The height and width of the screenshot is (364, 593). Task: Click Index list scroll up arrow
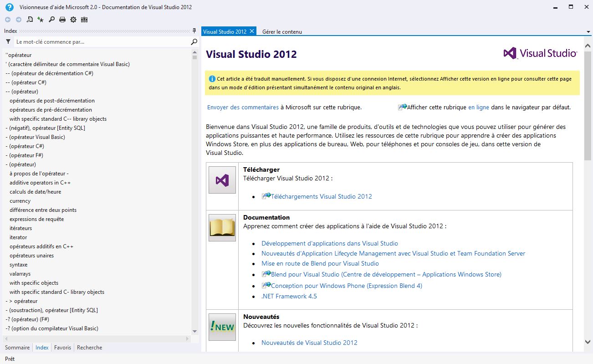[x=195, y=53]
